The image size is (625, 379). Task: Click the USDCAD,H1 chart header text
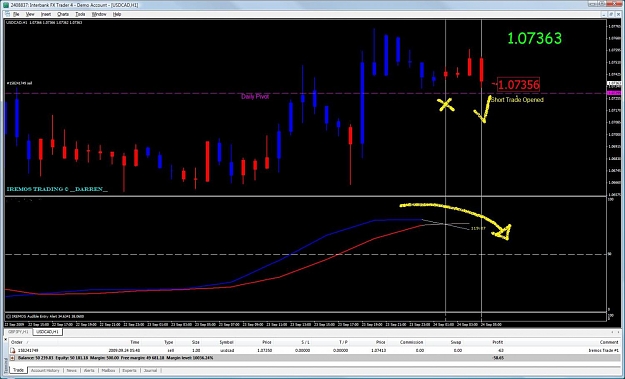pos(44,22)
